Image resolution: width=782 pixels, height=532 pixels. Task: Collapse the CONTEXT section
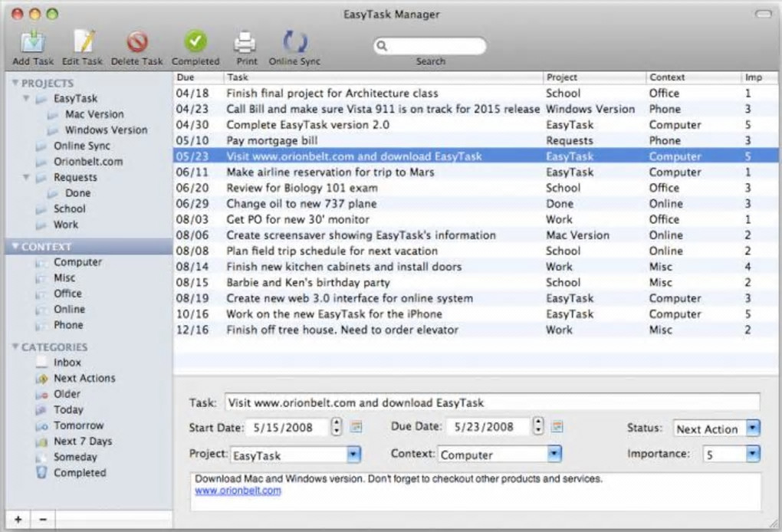coord(15,246)
